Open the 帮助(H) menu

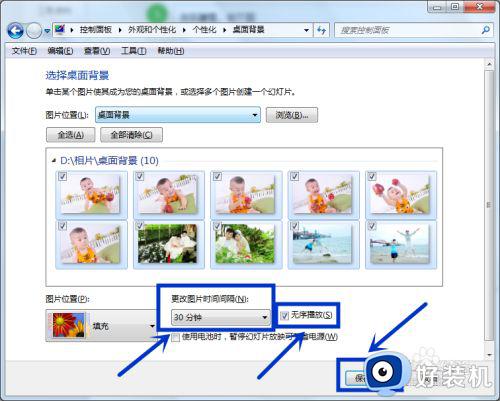click(170, 51)
